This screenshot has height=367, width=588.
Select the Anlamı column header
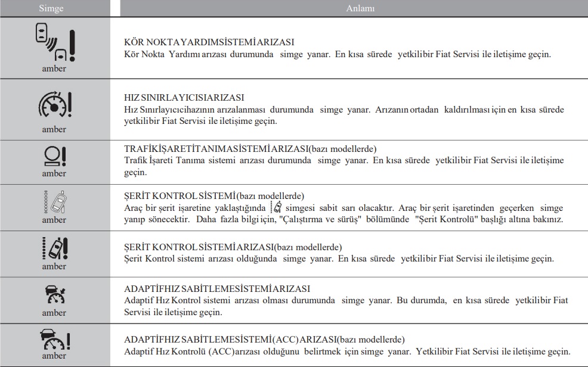click(360, 8)
